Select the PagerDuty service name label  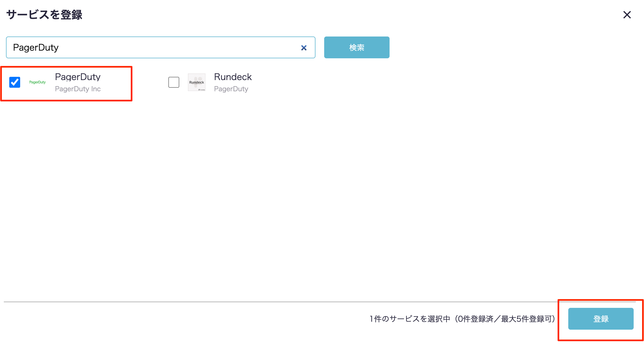click(x=78, y=77)
